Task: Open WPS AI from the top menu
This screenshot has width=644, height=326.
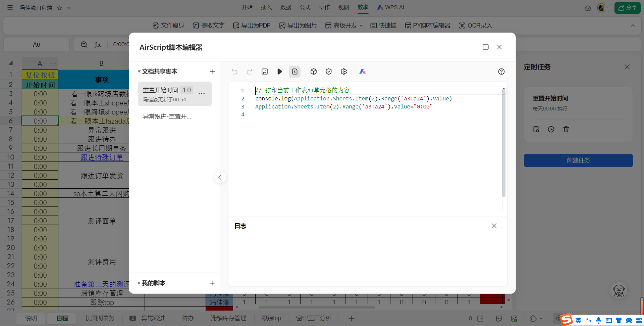Action: tap(391, 7)
